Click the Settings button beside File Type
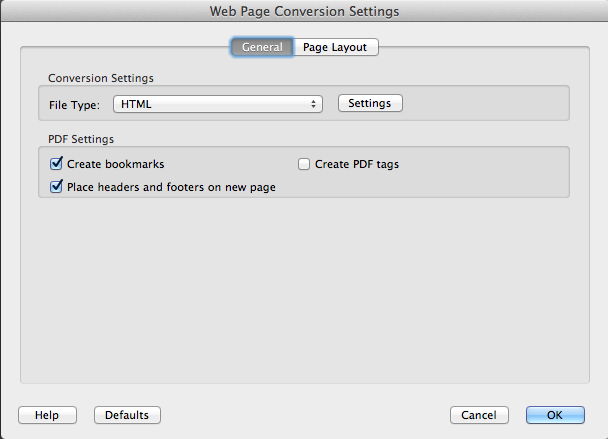This screenshot has height=439, width=608. 370,103
